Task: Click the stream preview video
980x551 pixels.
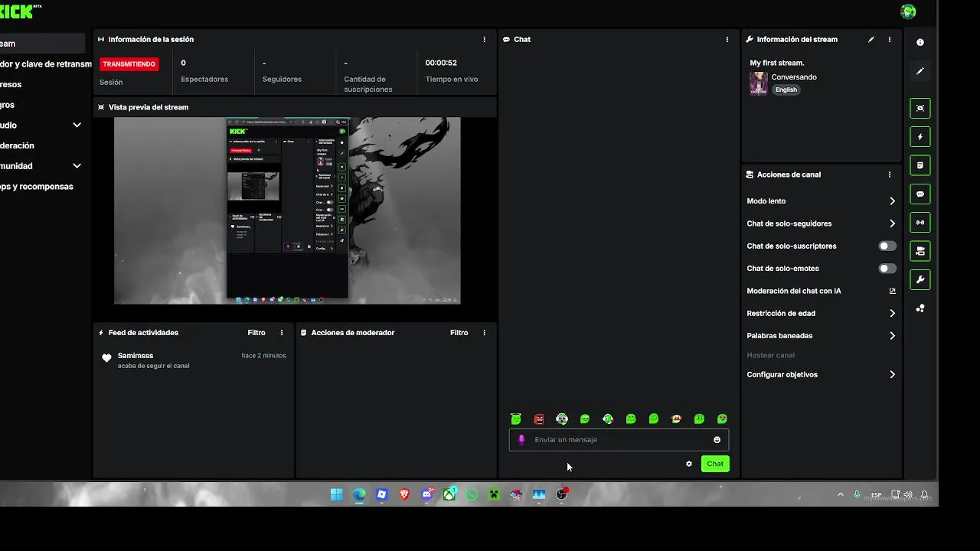Action: [x=287, y=210]
